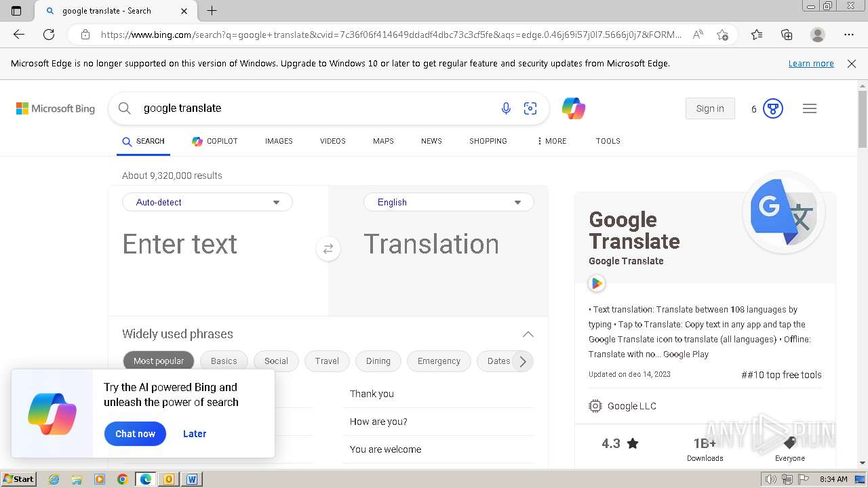Viewport: 868px width, 488px height.
Task: Open the VIDEOS tab
Action: (x=333, y=141)
